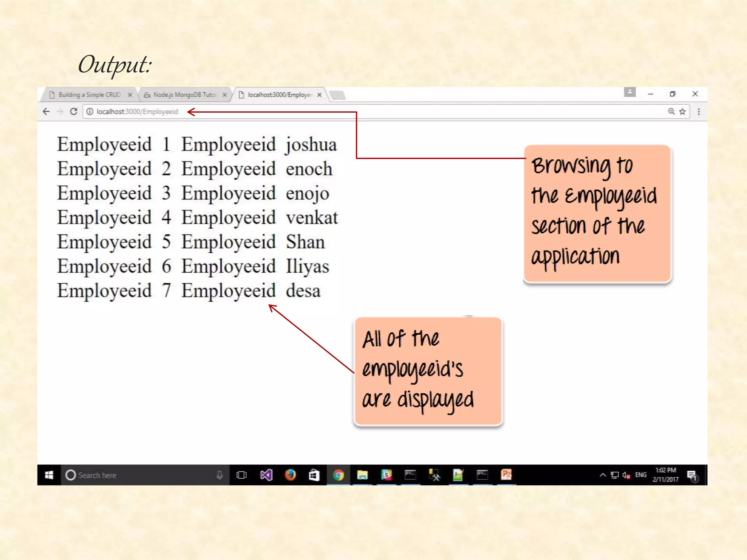This screenshot has height=560, width=747.
Task: Open the green S app on taskbar
Action: click(386, 475)
